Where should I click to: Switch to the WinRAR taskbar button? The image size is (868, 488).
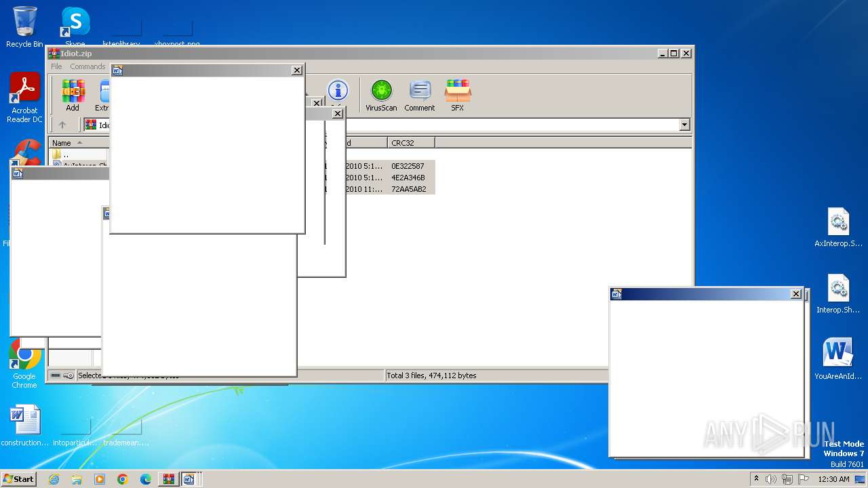(x=168, y=479)
